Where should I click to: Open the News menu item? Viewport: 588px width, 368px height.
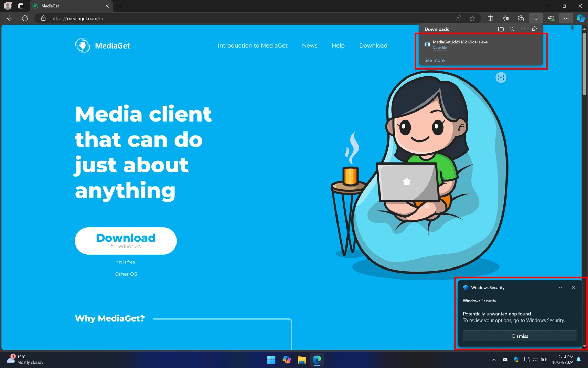(309, 45)
